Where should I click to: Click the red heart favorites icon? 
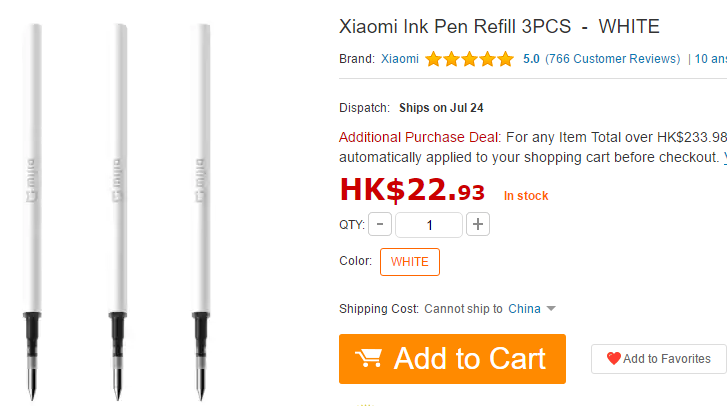coord(613,358)
